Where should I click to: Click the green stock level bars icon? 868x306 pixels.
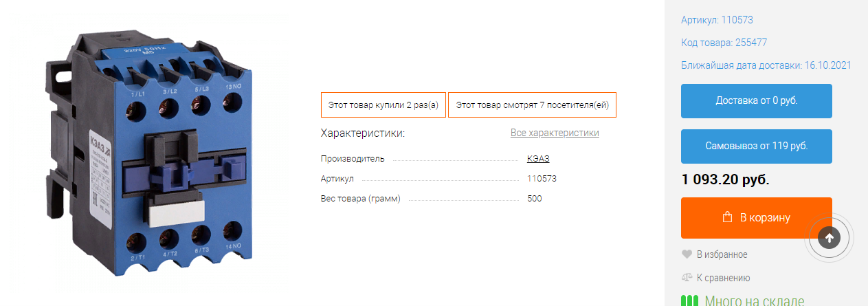689,301
